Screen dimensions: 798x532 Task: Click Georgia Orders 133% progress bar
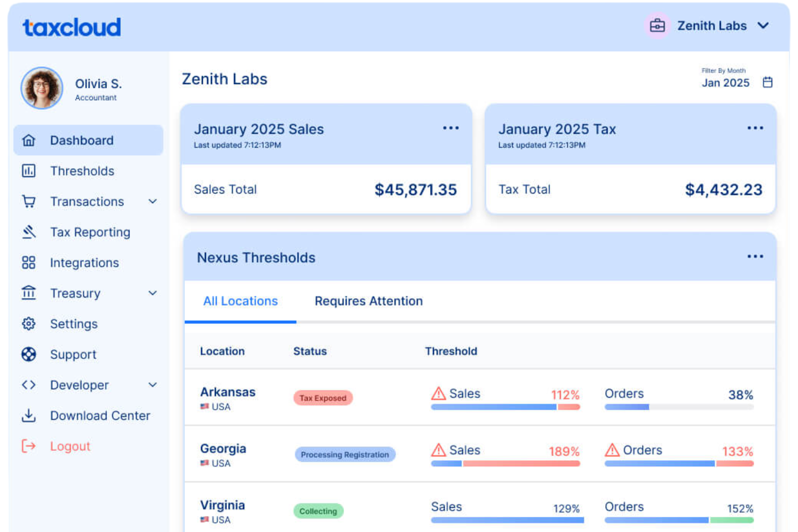click(679, 464)
